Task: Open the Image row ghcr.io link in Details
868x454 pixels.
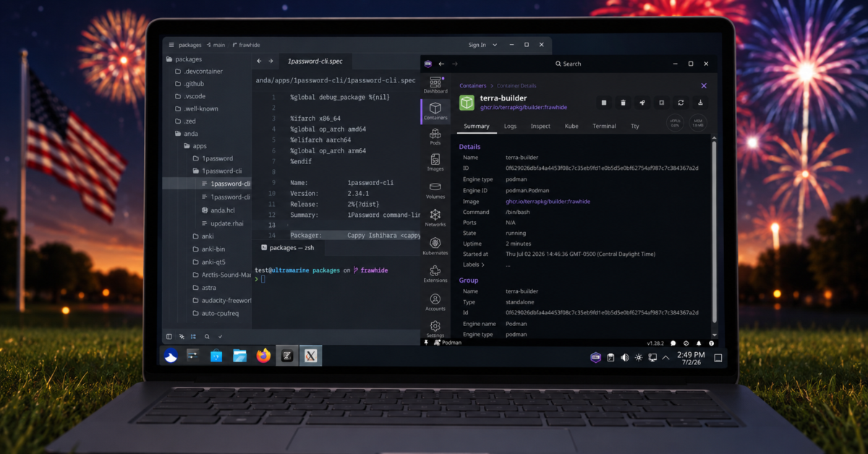Action: pyautogui.click(x=548, y=202)
